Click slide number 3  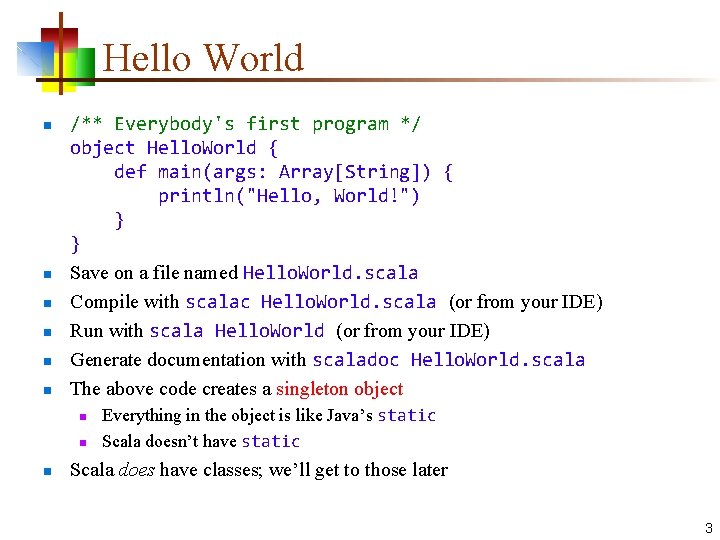click(x=709, y=528)
